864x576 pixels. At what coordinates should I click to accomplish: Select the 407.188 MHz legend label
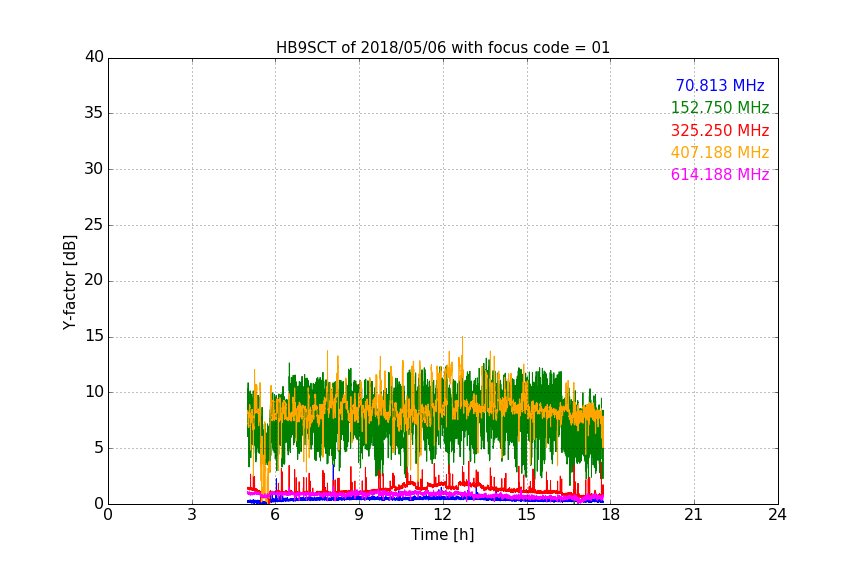coord(720,153)
